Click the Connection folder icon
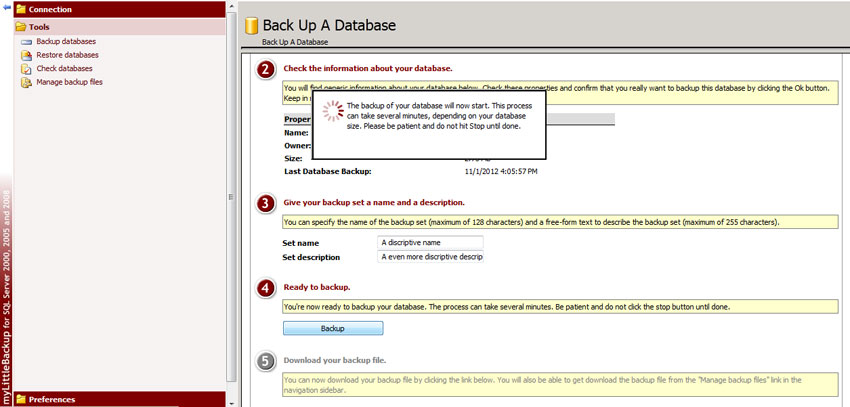This screenshot has height=407, width=850. click(21, 9)
